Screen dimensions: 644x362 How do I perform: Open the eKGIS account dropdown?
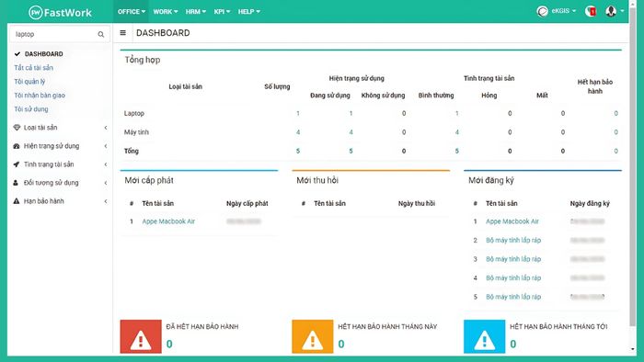click(563, 11)
